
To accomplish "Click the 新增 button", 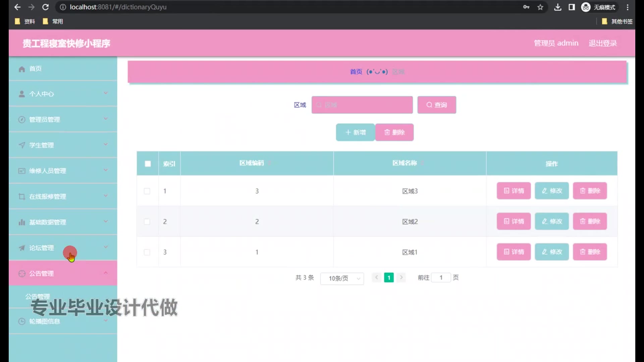I will [355, 132].
